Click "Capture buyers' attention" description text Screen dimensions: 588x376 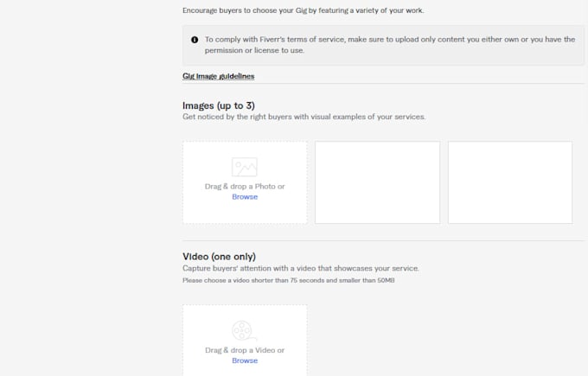(301, 269)
